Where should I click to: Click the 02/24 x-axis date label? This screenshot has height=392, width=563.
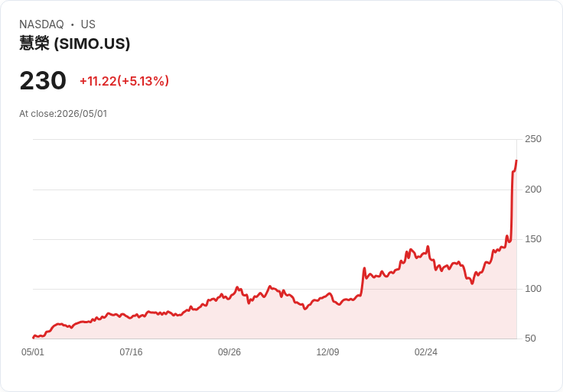click(x=426, y=352)
